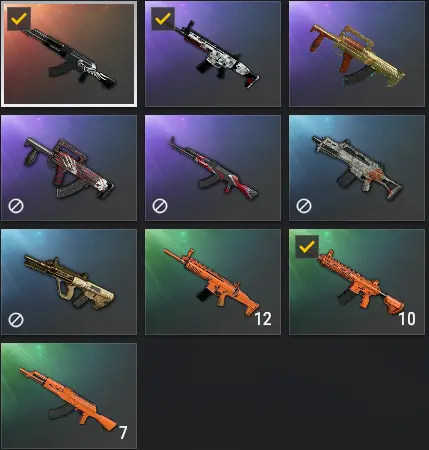Click prohibited icon on G36C skin tile
The width and height of the screenshot is (429, 450).
[x=304, y=206]
